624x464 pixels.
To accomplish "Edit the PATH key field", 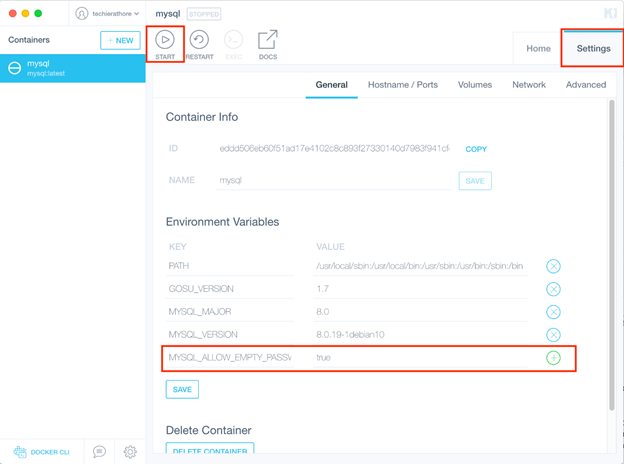I will (x=230, y=266).
